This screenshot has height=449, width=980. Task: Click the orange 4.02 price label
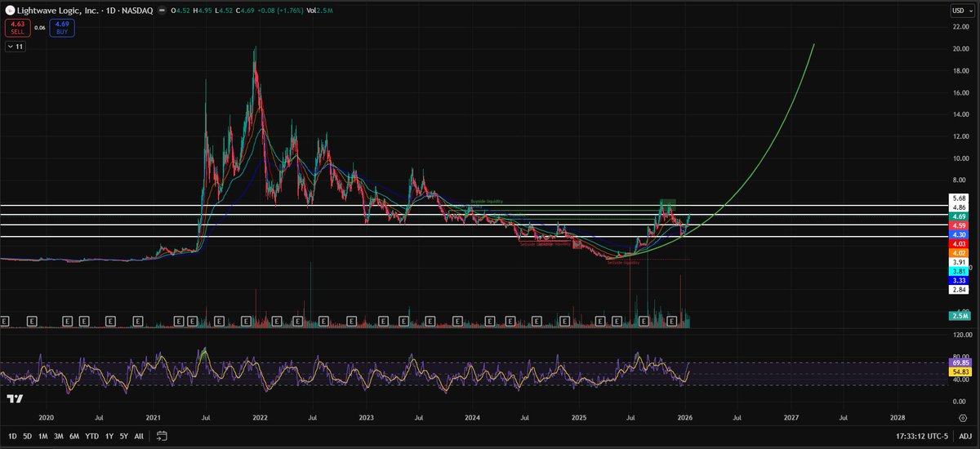(x=958, y=253)
